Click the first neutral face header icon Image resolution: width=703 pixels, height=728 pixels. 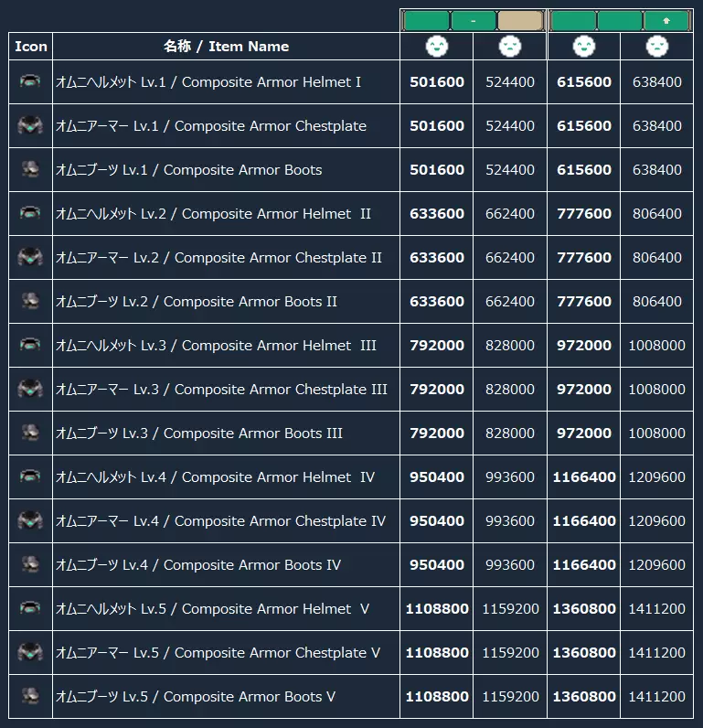(x=510, y=46)
